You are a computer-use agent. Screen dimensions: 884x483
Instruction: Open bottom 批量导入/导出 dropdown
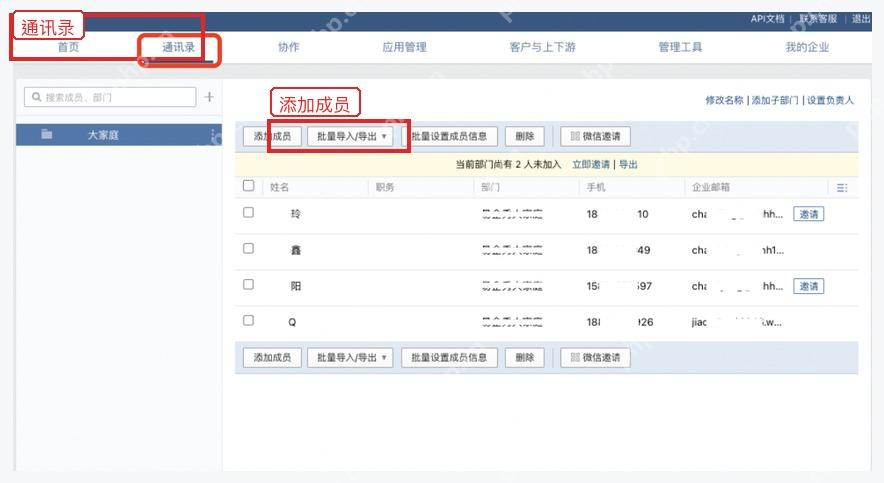(350, 357)
